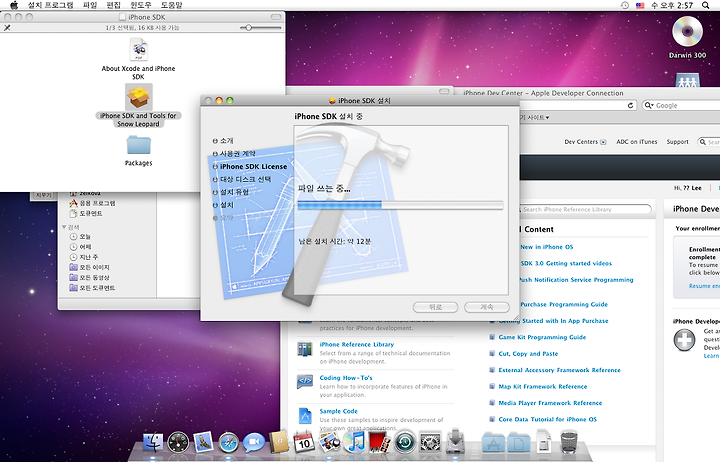The width and height of the screenshot is (720, 462).
Task: Open iTunes from the Dock
Action: click(354, 442)
